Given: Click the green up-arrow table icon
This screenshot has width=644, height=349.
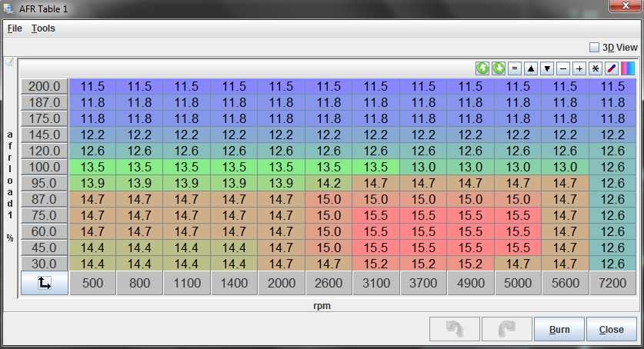Looking at the screenshot, I should [x=482, y=68].
